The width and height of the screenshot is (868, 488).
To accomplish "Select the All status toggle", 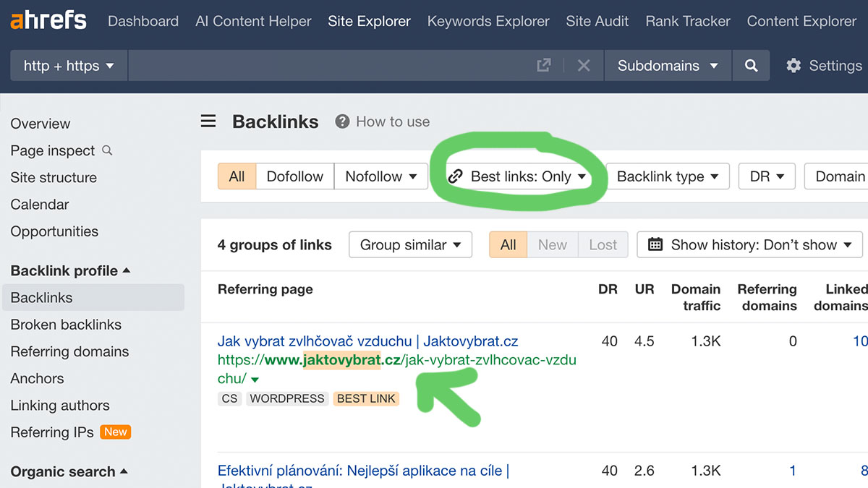I will coord(509,245).
